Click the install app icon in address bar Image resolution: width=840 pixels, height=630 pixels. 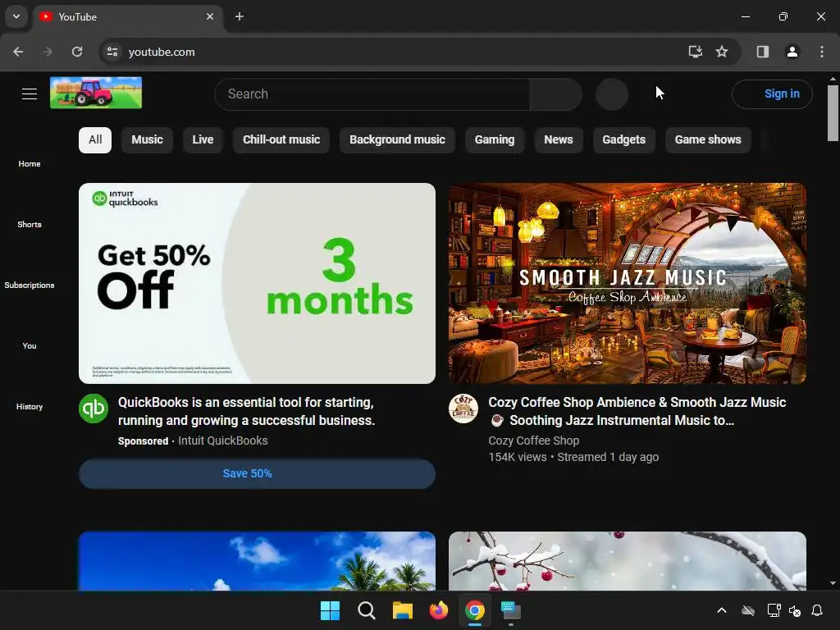pyautogui.click(x=695, y=52)
